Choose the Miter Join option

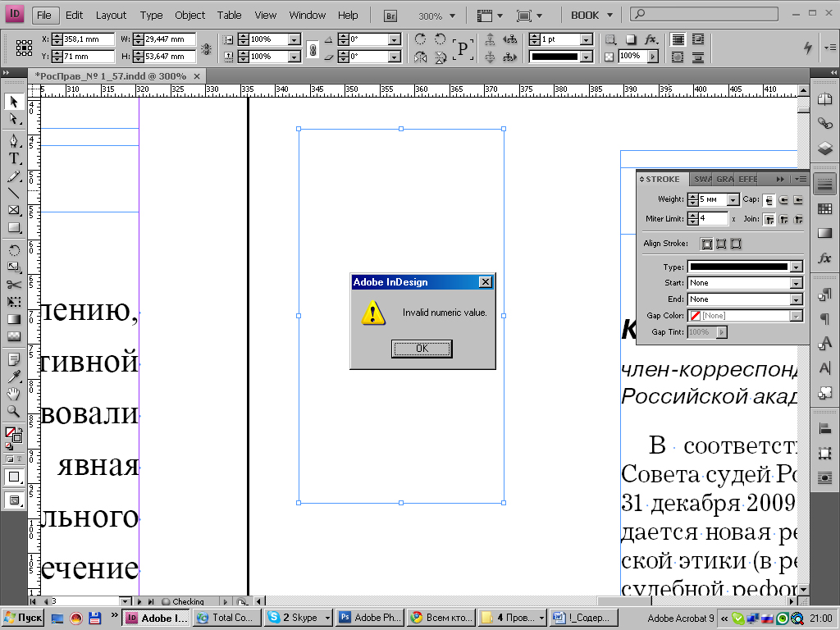pyautogui.click(x=769, y=219)
